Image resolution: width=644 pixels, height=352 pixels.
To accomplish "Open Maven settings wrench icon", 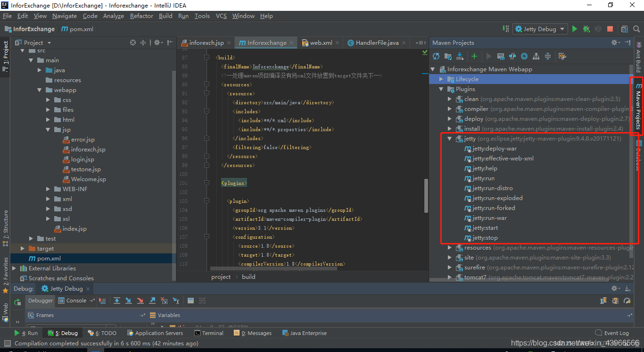I will pos(562,56).
